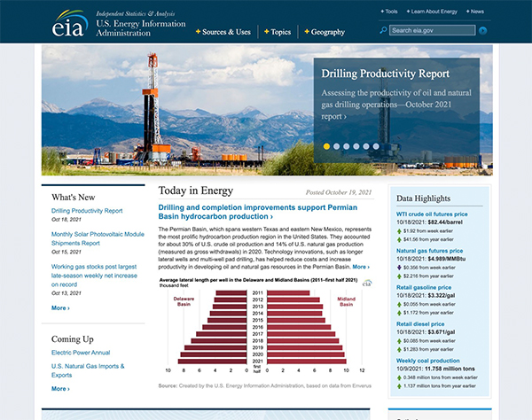Open WTI crude oil futures price link
Image resolution: width=532 pixels, height=420 pixels.
[432, 214]
